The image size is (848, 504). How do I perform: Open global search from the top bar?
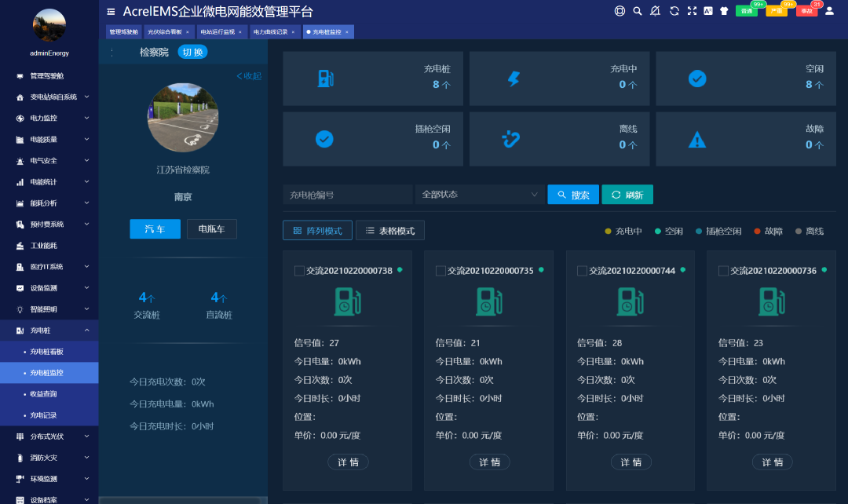[638, 11]
